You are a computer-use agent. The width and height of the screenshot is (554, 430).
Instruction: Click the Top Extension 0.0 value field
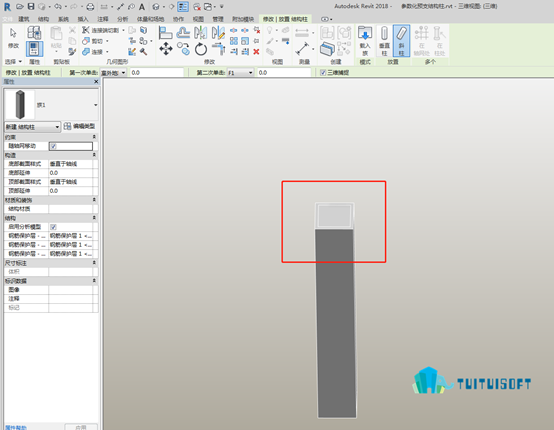click(x=70, y=191)
